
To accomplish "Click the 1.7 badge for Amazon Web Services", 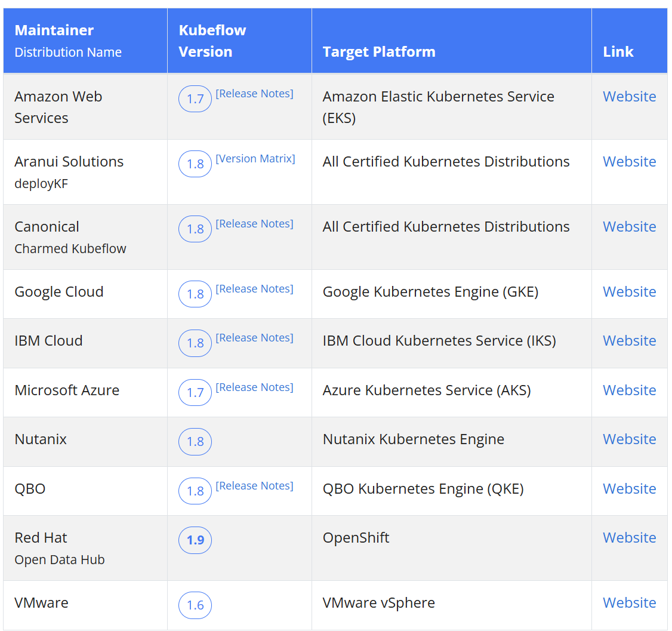I will pos(195,99).
